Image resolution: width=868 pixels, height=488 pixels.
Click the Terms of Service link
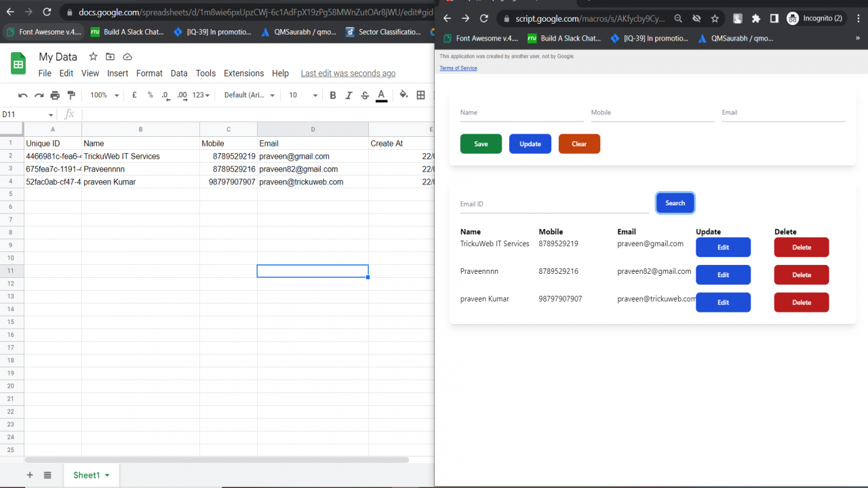pos(458,68)
